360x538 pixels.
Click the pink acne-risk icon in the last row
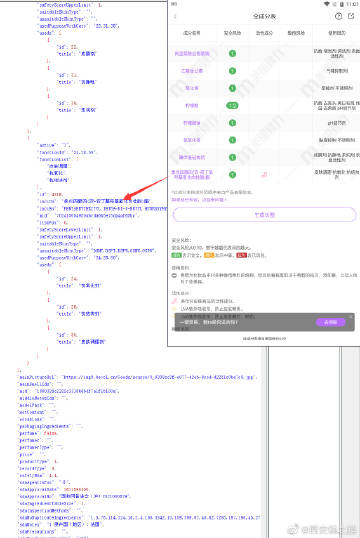pyautogui.click(x=264, y=174)
